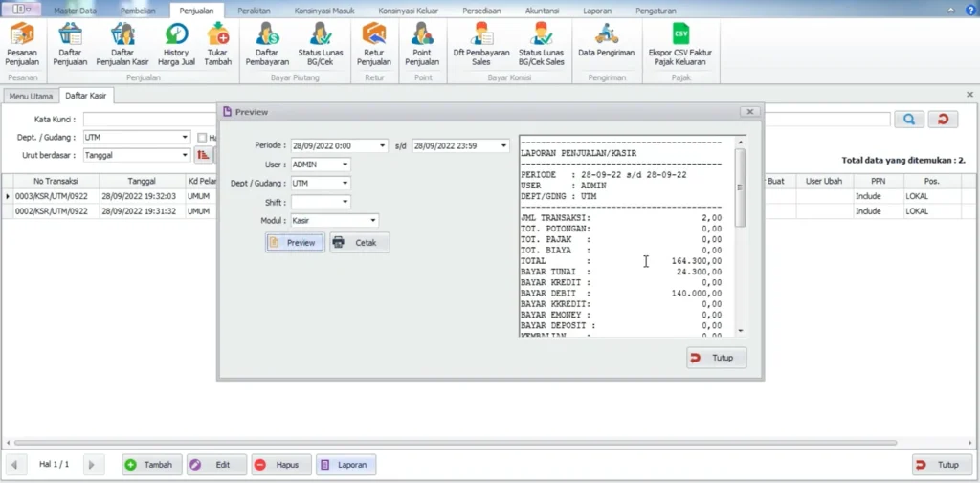This screenshot has width=980, height=483.
Task: Click the Cetak button
Action: coord(359,243)
